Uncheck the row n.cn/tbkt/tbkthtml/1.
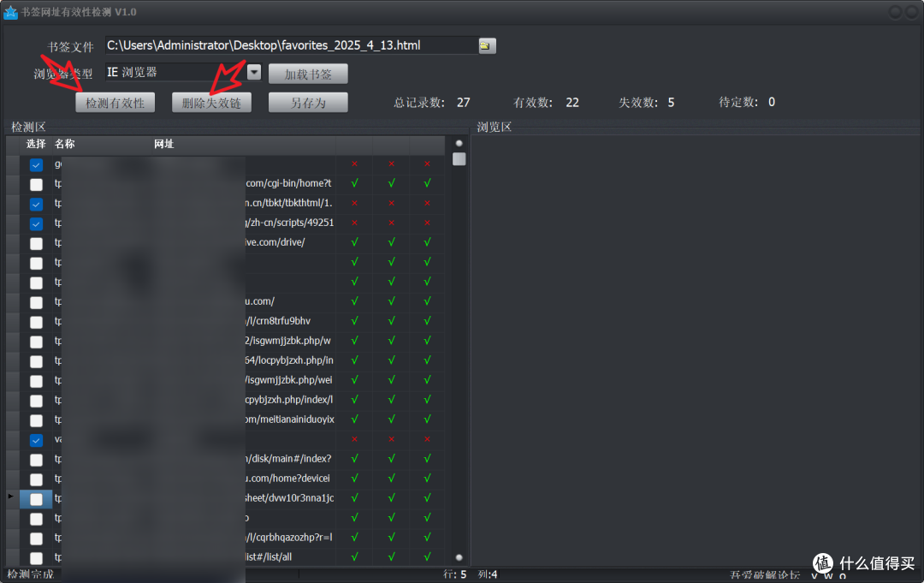 [36, 205]
